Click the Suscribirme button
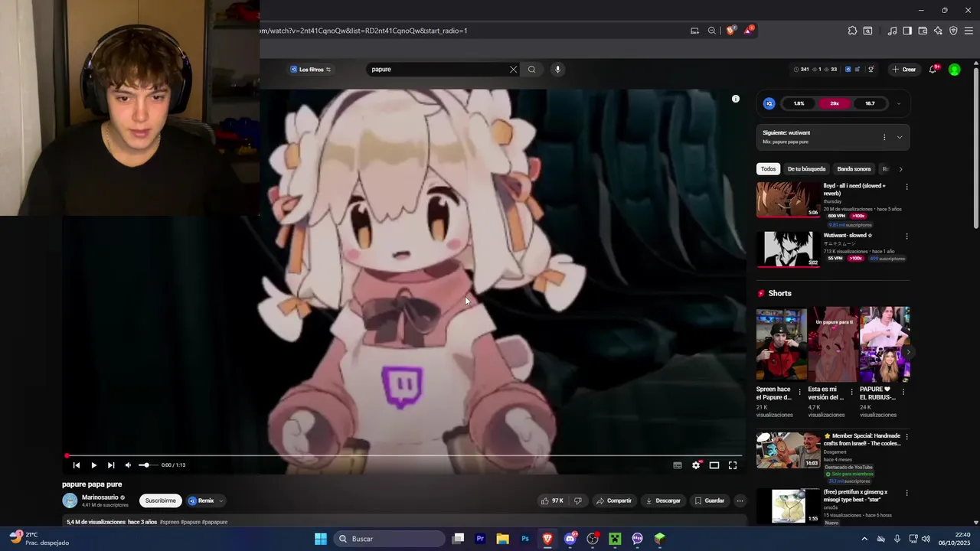Viewport: 980px width, 551px height. 160,500
